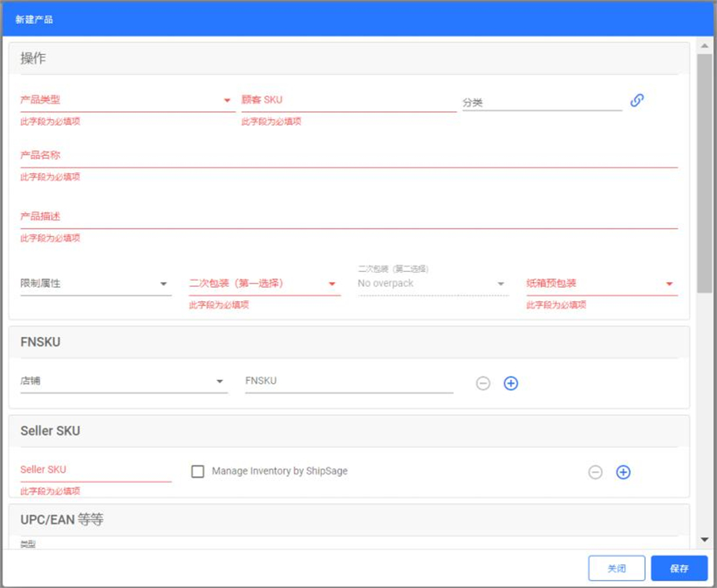Add an FNSKU row with the plus icon
Screen dimensions: 717x588
511,383
